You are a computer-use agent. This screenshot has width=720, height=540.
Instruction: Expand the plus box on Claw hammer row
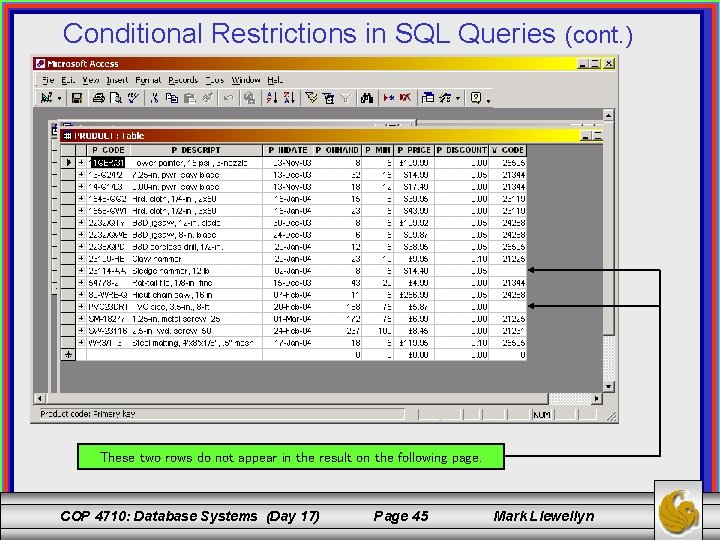click(x=81, y=259)
